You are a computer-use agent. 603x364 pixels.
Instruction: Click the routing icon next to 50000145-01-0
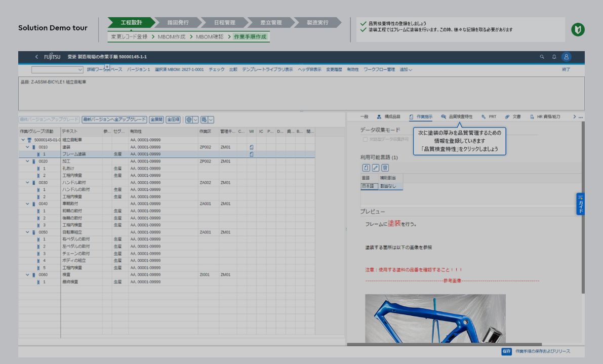tap(29, 140)
